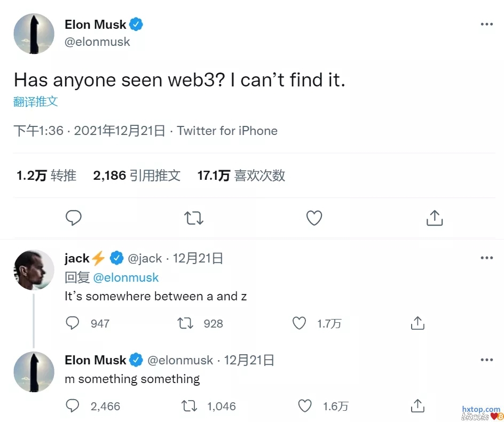
Task: View the 2,186 引用推文 quote tweets
Action: tap(137, 175)
